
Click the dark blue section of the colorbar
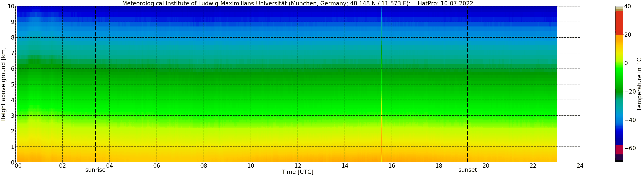pos(619,137)
